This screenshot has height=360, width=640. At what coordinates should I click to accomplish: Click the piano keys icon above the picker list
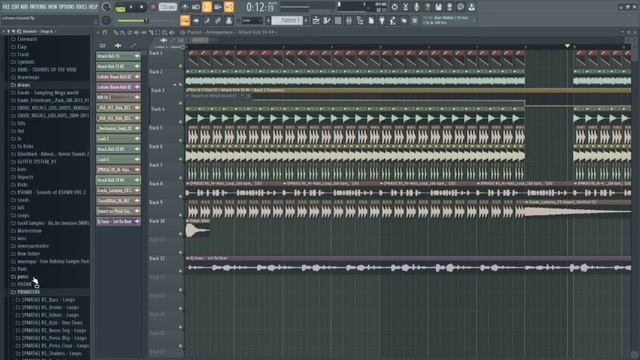[x=102, y=46]
